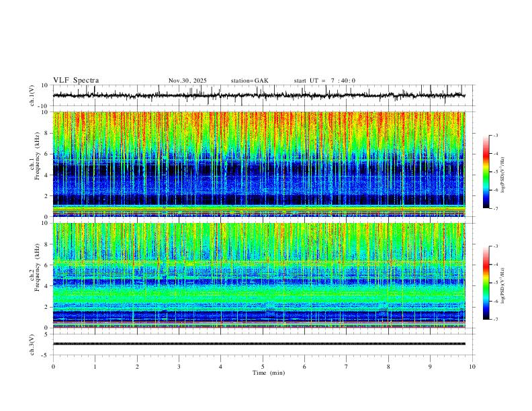This screenshot has width=532, height=411.
Task: Click inside the ch.1 spectrogram panel
Action: click(x=259, y=164)
